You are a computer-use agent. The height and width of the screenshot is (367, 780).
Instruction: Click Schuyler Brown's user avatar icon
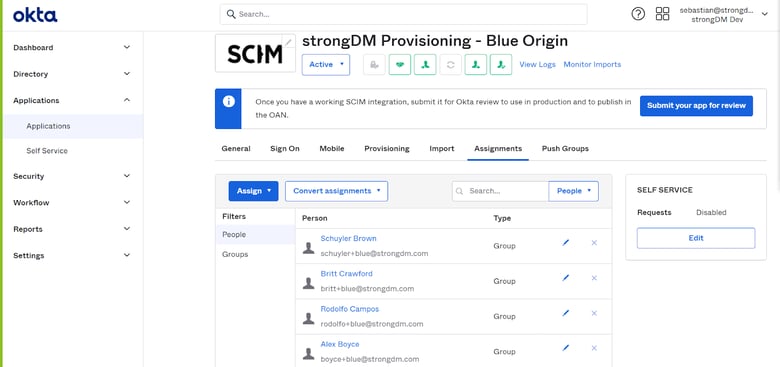tap(308, 248)
